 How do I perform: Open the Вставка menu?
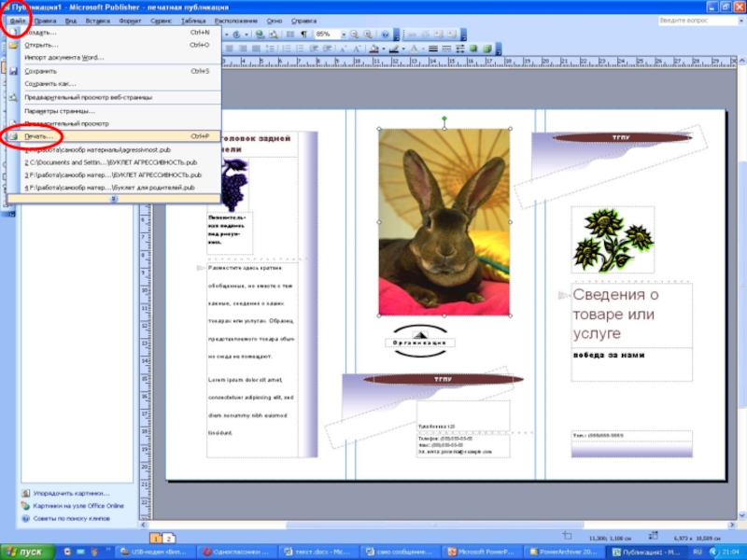pos(97,20)
